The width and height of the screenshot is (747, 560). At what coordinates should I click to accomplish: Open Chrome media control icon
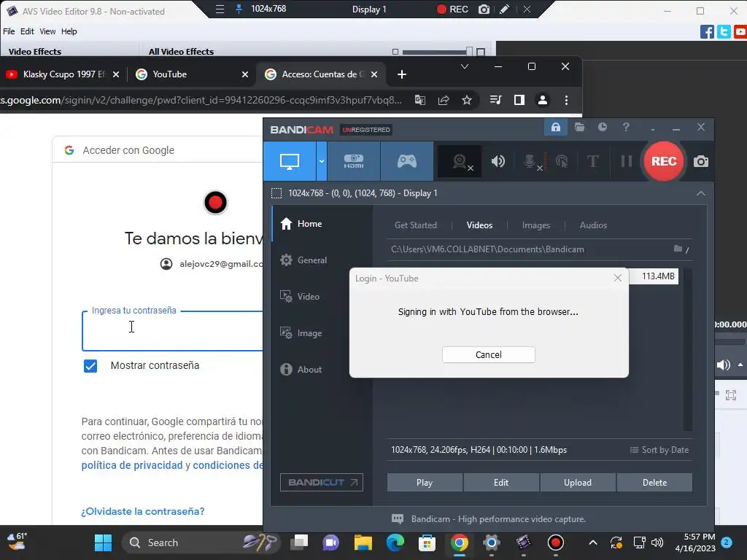click(495, 100)
